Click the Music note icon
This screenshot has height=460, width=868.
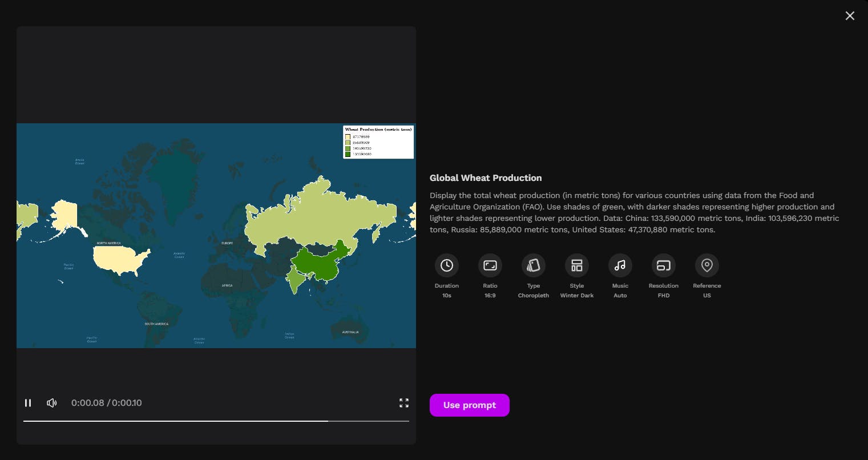coord(620,265)
